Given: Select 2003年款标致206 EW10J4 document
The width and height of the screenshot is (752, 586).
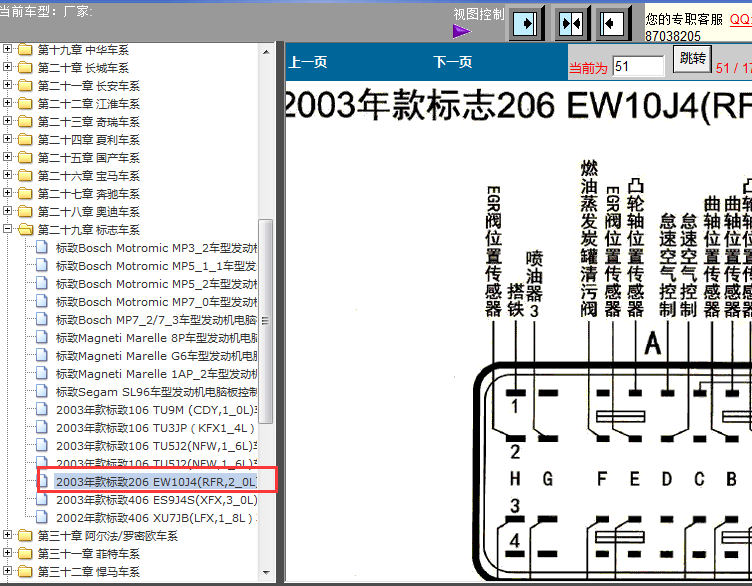Looking at the screenshot, I should click(x=156, y=481).
